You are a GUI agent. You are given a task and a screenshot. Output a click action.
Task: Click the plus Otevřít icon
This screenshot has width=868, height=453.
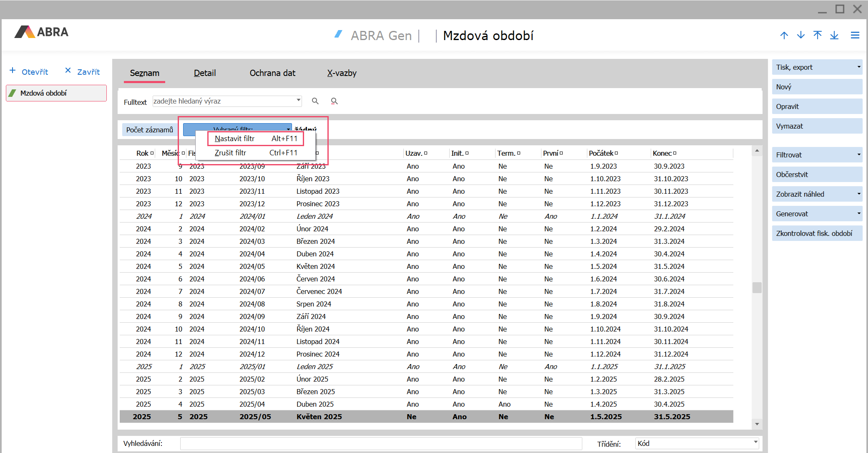tap(13, 71)
